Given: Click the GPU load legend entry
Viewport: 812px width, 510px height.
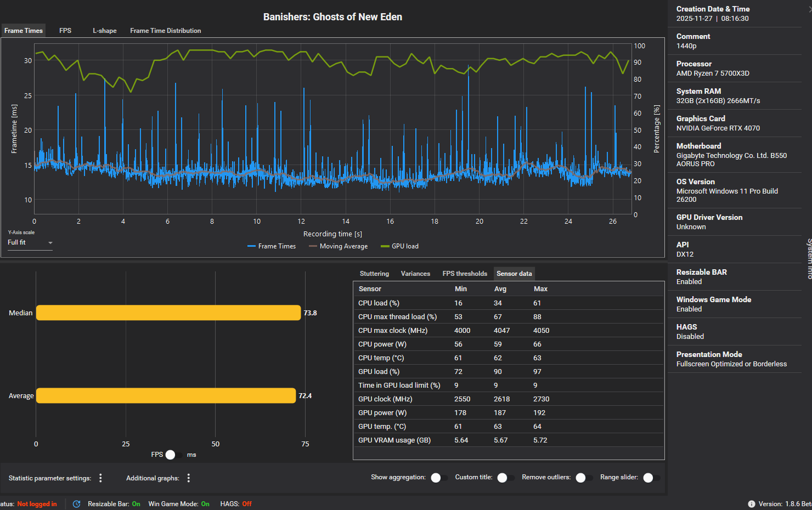Looking at the screenshot, I should click(x=399, y=246).
